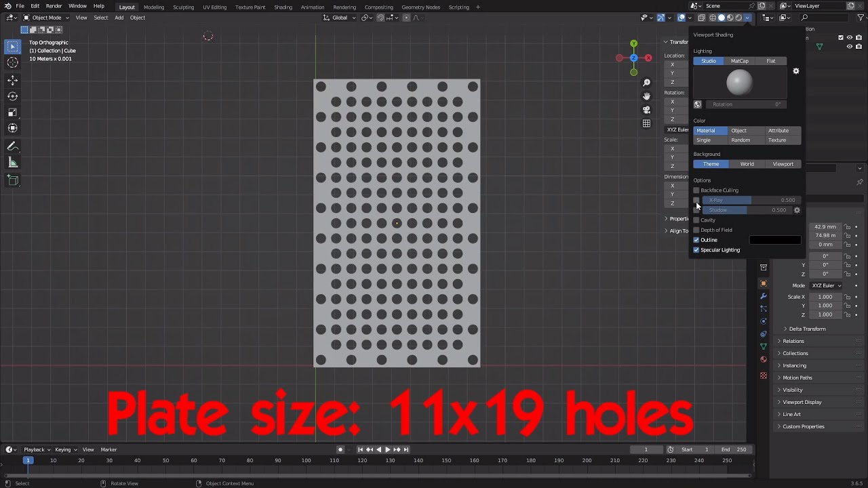Open the Global transform orientation dropdown
This screenshot has height=488, width=868.
coord(340,18)
